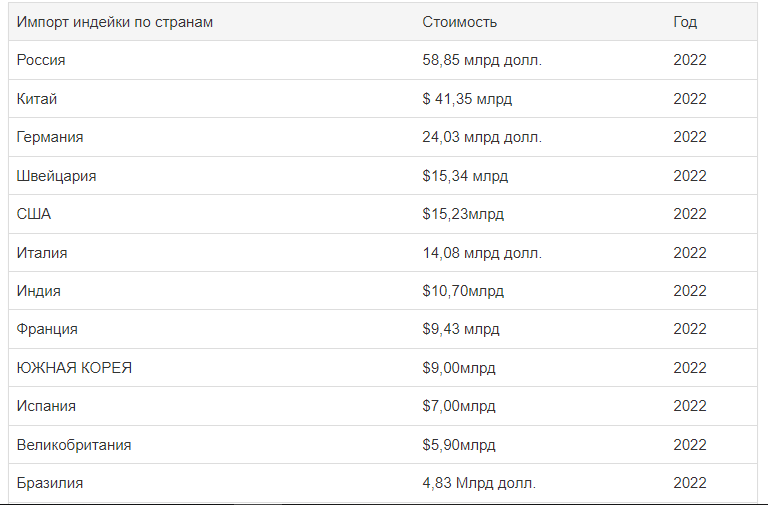Click the "Индия" row label

click(x=39, y=291)
